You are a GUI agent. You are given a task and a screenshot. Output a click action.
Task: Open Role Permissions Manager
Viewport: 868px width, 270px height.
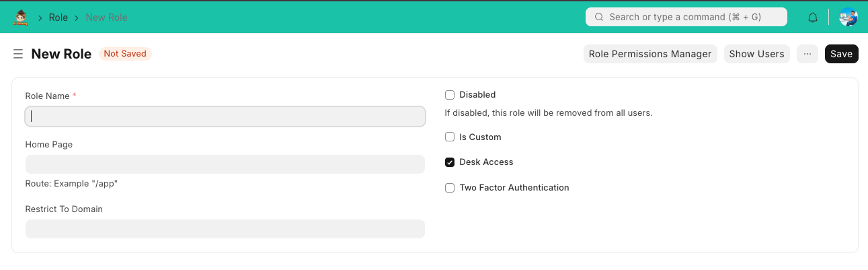coord(649,54)
